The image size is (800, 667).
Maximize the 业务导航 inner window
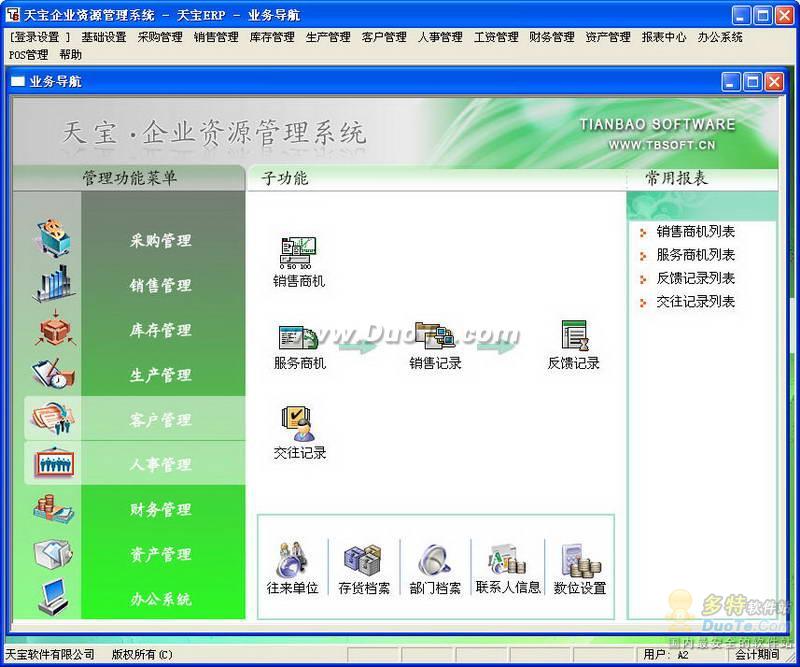(x=753, y=82)
